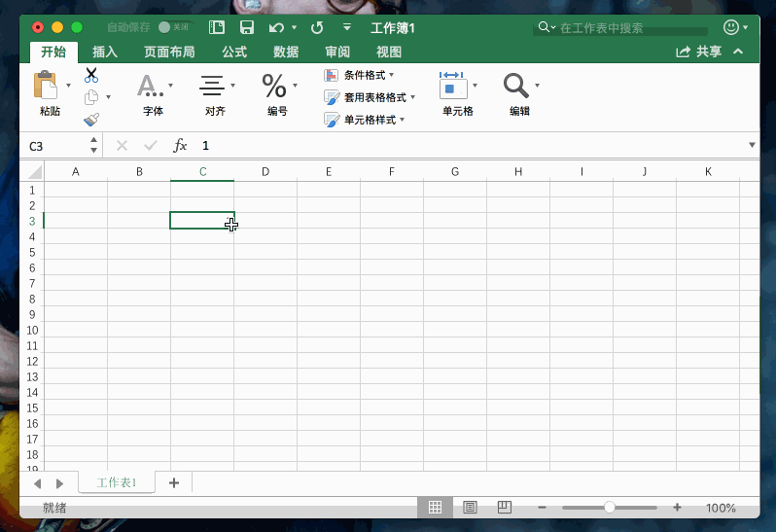Screen dimensions: 776x532
Task: Select the Format Painter brush icon
Action: click(91, 120)
